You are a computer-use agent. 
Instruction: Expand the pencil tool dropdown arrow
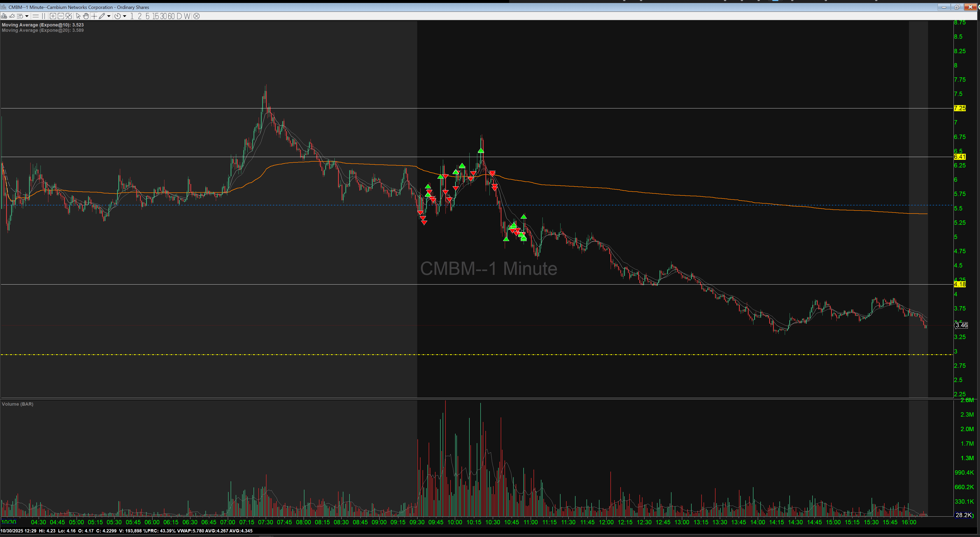[109, 16]
